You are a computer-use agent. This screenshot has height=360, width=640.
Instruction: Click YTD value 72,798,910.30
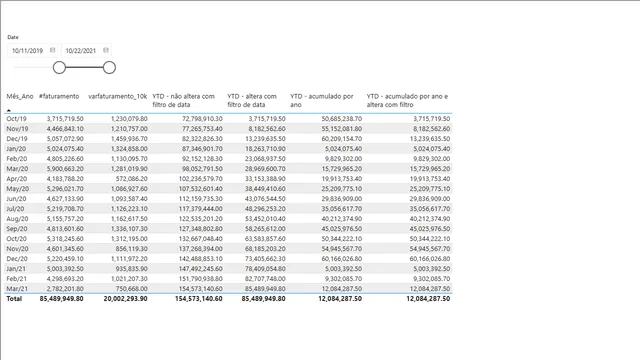pyautogui.click(x=202, y=119)
